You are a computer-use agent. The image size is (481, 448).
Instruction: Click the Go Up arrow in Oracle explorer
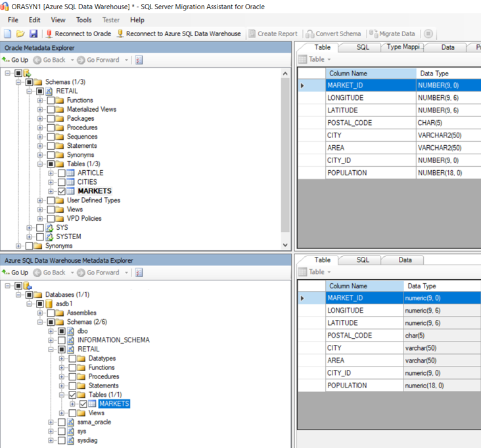(5, 60)
